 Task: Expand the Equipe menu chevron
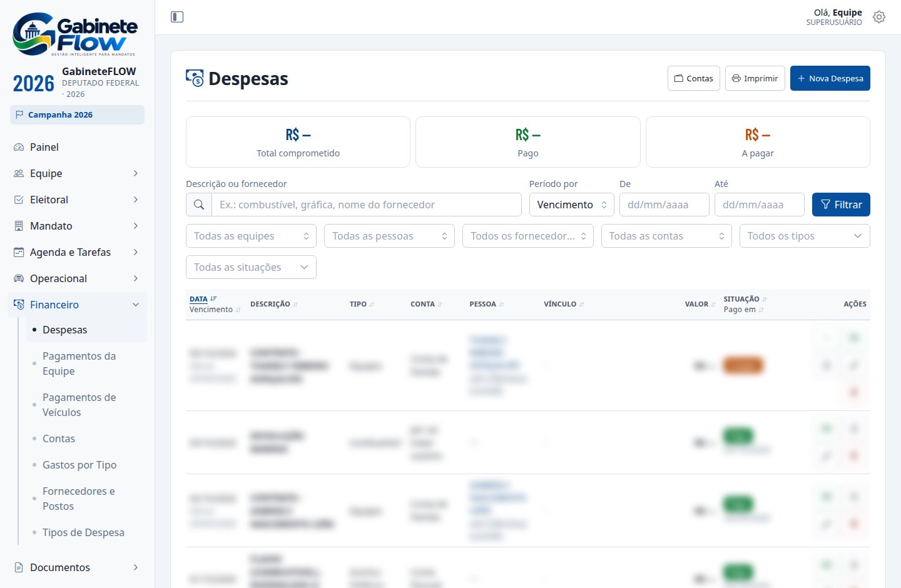(x=136, y=173)
